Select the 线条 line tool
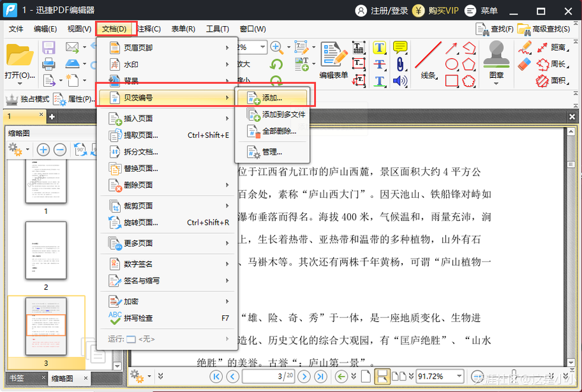The image size is (582, 392). tap(428, 60)
